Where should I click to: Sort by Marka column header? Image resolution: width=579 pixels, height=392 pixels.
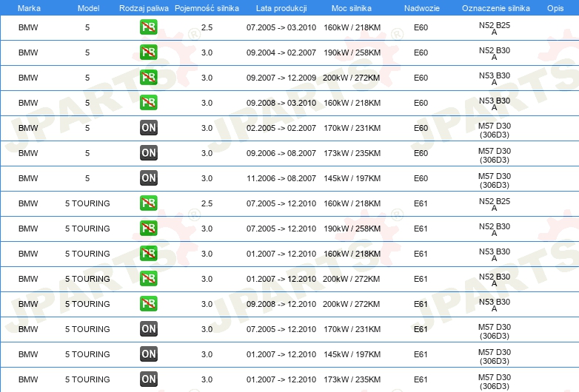pyautogui.click(x=29, y=8)
